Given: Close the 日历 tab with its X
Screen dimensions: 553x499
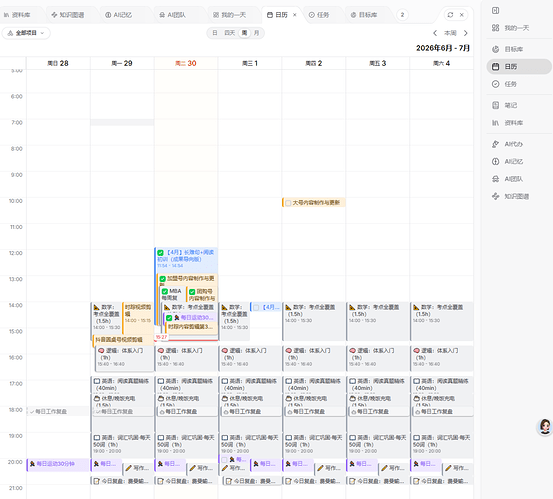Looking at the screenshot, I should click(x=295, y=15).
